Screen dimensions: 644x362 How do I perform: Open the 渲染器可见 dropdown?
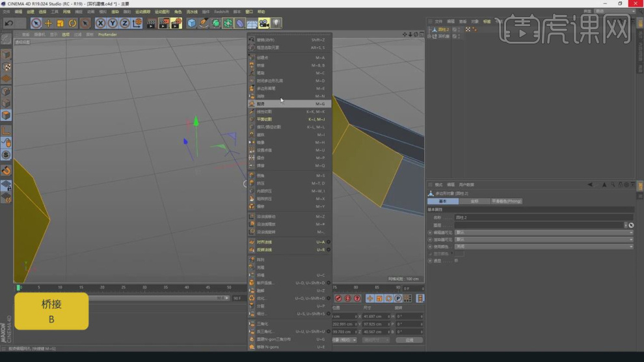tap(543, 239)
